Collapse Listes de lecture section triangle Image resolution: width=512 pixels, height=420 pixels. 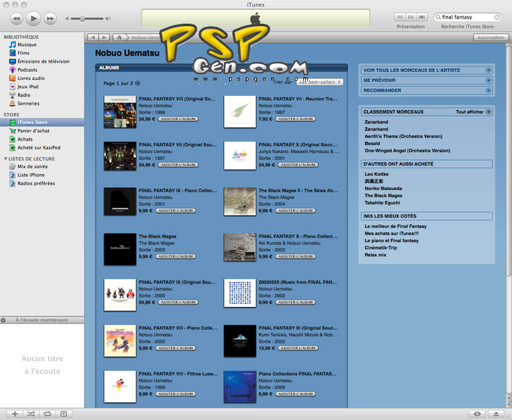click(5, 159)
